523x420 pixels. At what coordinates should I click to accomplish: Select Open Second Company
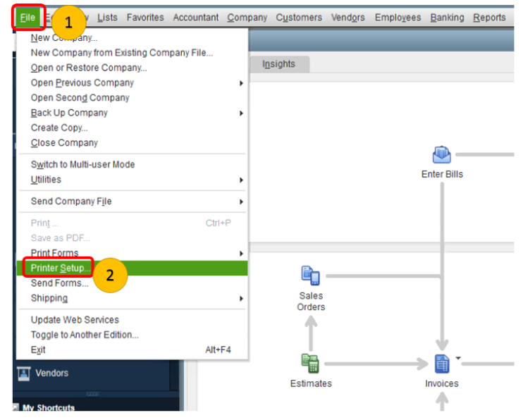click(x=80, y=98)
